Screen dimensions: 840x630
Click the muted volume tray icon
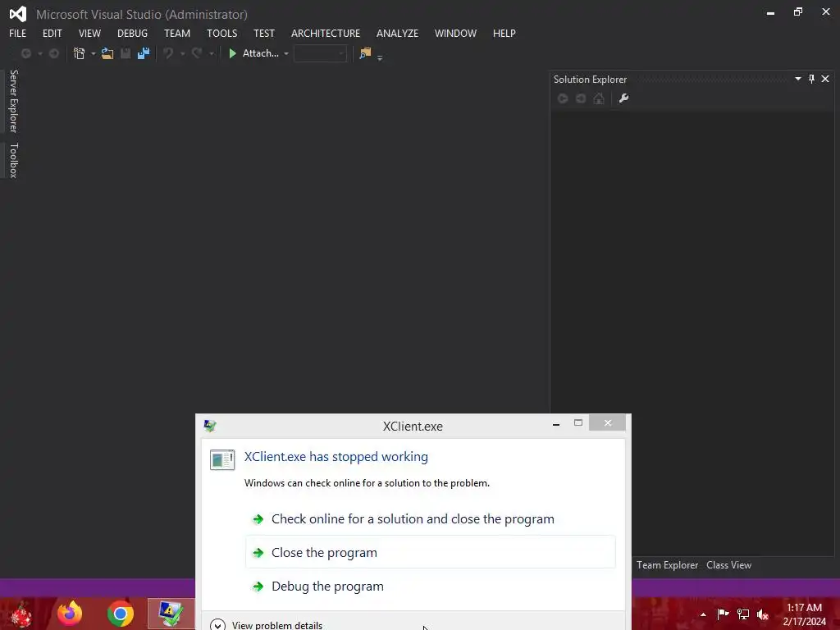(x=763, y=614)
